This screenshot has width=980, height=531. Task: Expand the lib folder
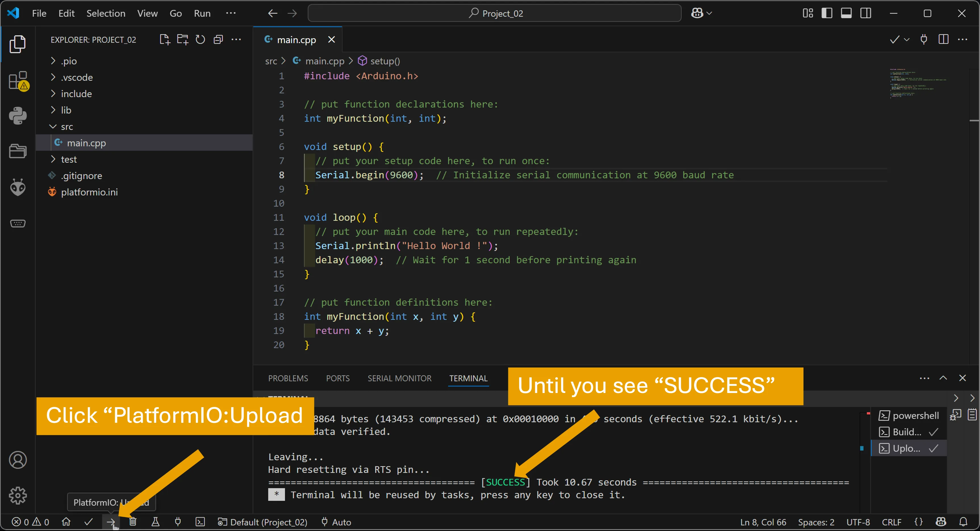[144, 110]
